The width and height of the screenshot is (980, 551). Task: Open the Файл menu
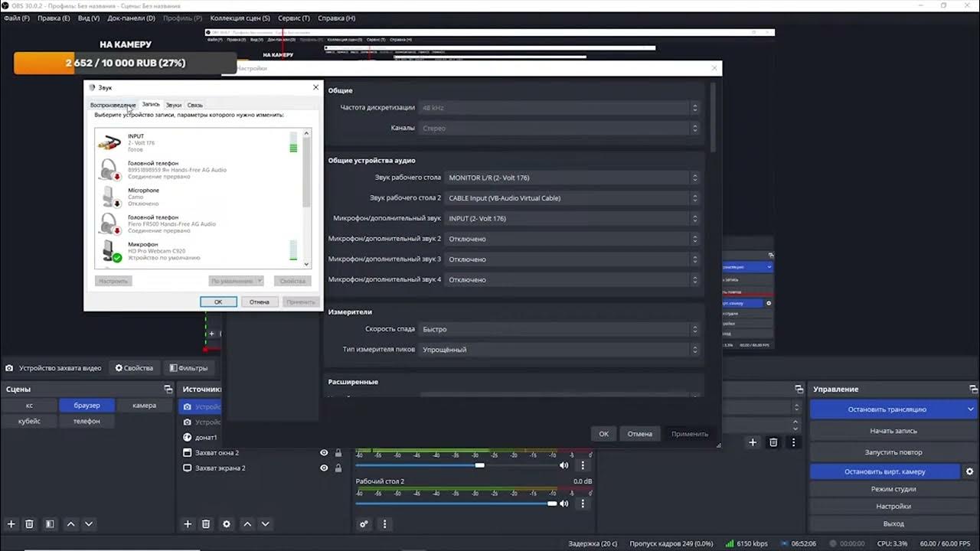tap(16, 18)
